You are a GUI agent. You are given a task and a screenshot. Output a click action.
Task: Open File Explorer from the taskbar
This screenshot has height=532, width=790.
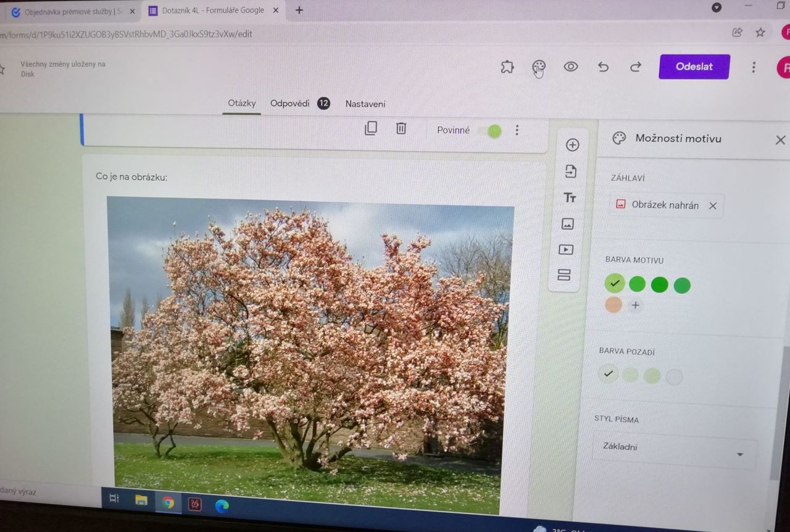pyautogui.click(x=141, y=500)
